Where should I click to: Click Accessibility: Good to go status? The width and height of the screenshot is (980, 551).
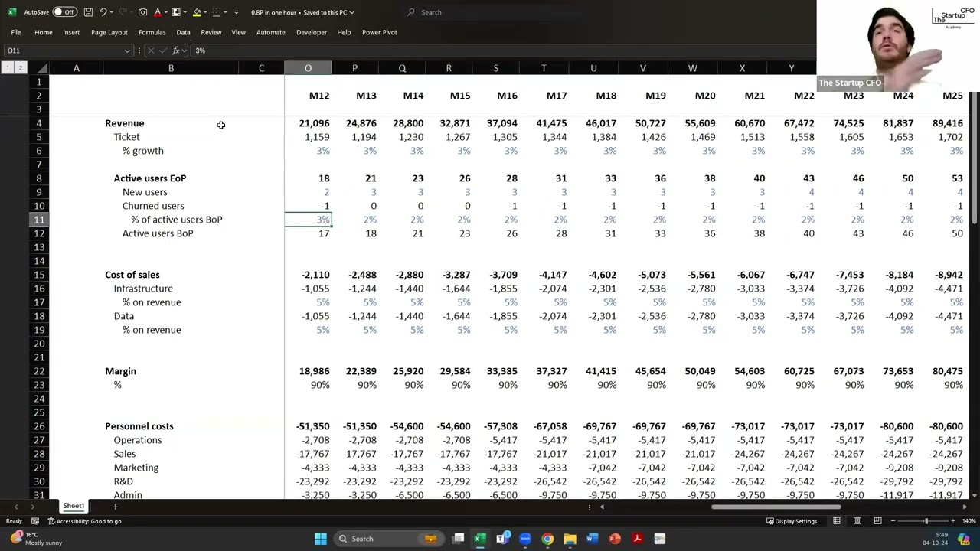85,521
